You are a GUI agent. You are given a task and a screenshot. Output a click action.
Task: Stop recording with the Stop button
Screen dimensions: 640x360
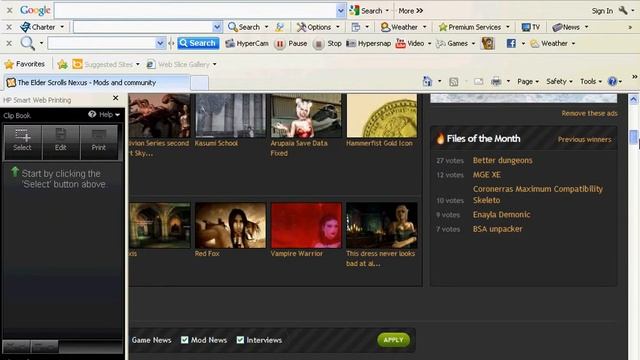point(327,43)
